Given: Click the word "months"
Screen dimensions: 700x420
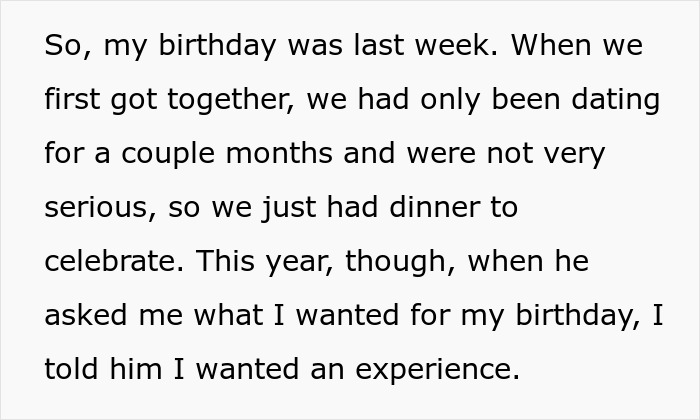Looking at the screenshot, I should [287, 155].
